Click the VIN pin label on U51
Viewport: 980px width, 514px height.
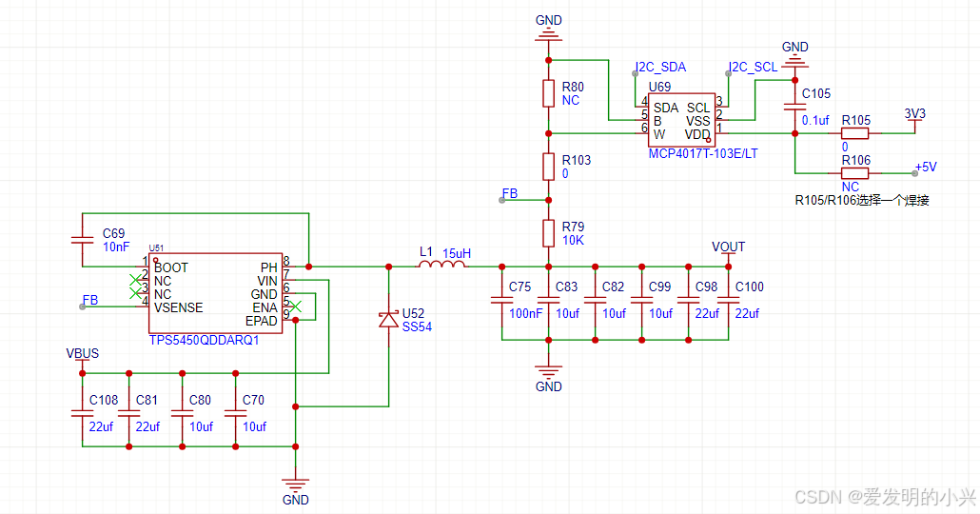tap(266, 282)
